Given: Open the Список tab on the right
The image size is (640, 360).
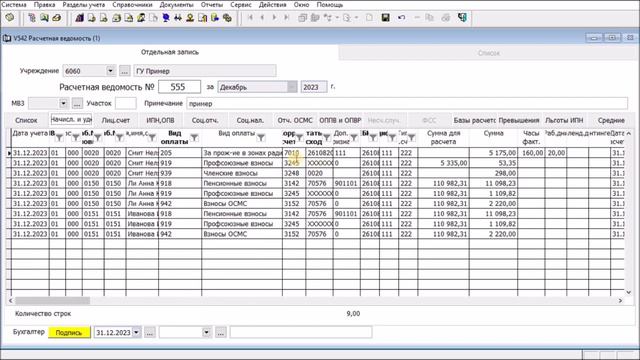Looking at the screenshot, I should [x=489, y=53].
